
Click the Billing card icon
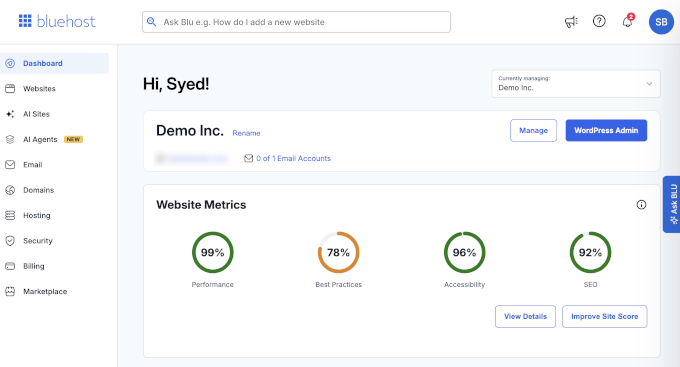click(10, 266)
